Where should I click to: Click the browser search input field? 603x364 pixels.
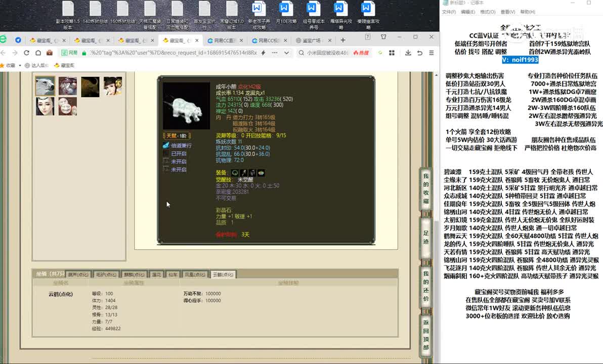(328, 53)
